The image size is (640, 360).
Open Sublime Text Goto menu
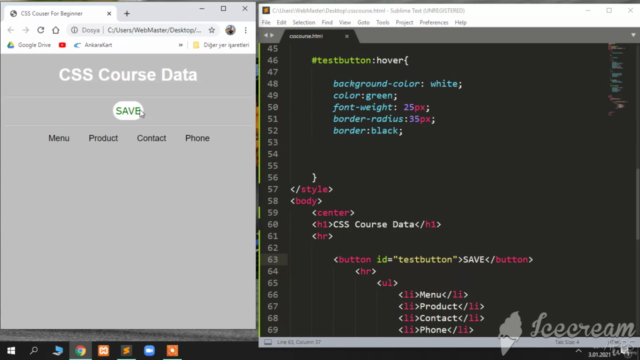pyautogui.click(x=363, y=22)
